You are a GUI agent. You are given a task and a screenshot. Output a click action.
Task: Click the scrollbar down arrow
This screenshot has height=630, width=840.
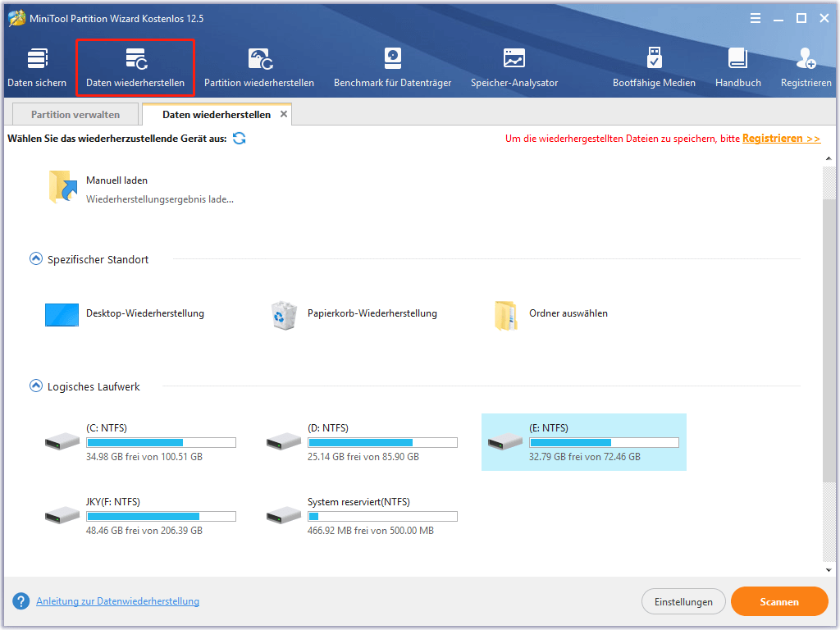pos(829,570)
